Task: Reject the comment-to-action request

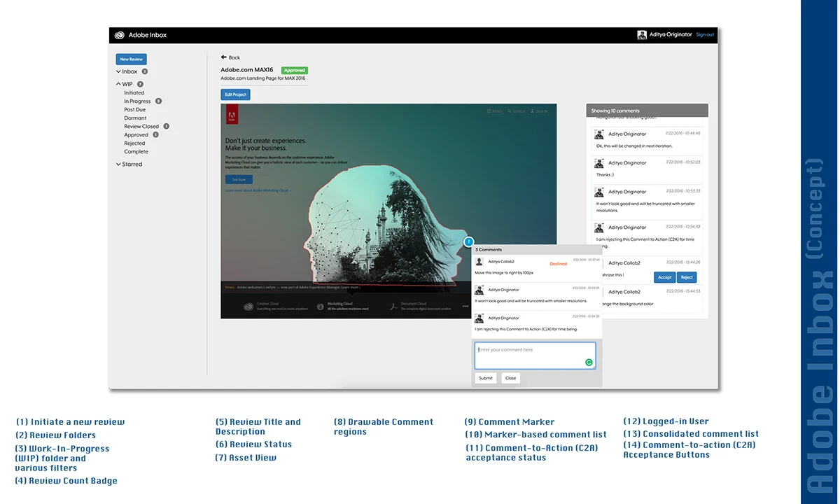Action: point(687,277)
